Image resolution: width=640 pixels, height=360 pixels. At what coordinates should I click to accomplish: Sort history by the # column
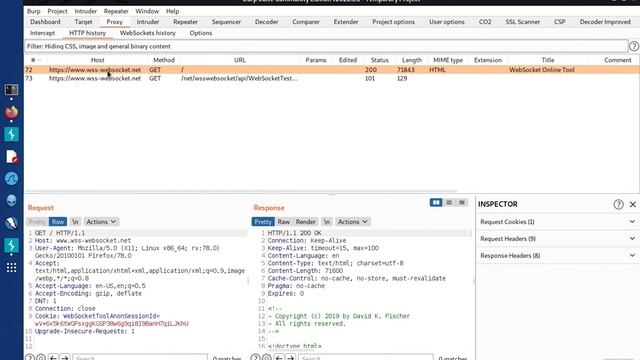click(x=34, y=60)
